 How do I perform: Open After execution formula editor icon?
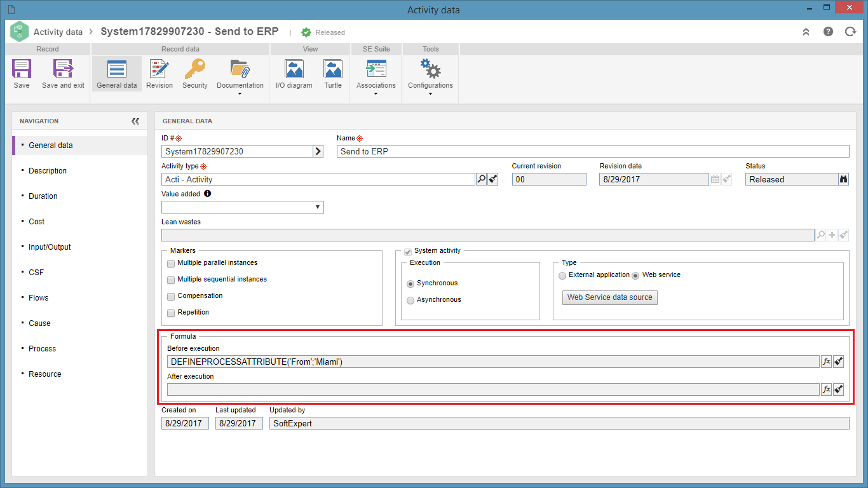click(826, 390)
